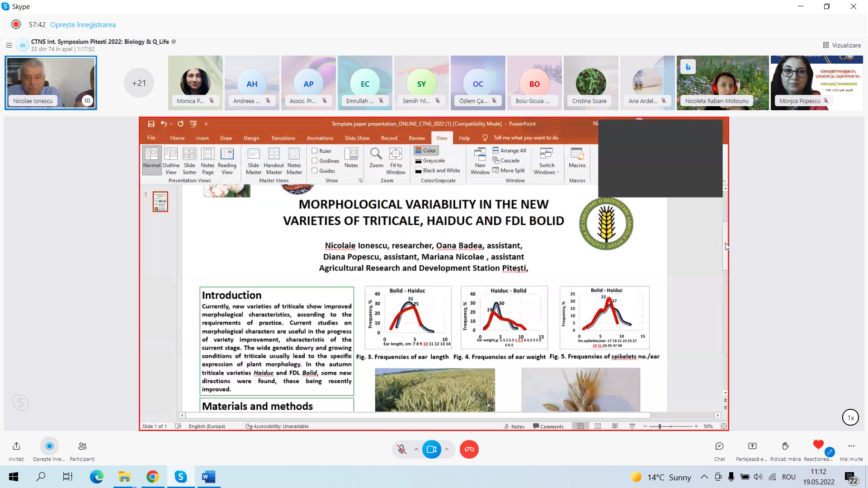The width and height of the screenshot is (868, 488).
Task: Toggle status bar Comments pane
Action: 548,426
